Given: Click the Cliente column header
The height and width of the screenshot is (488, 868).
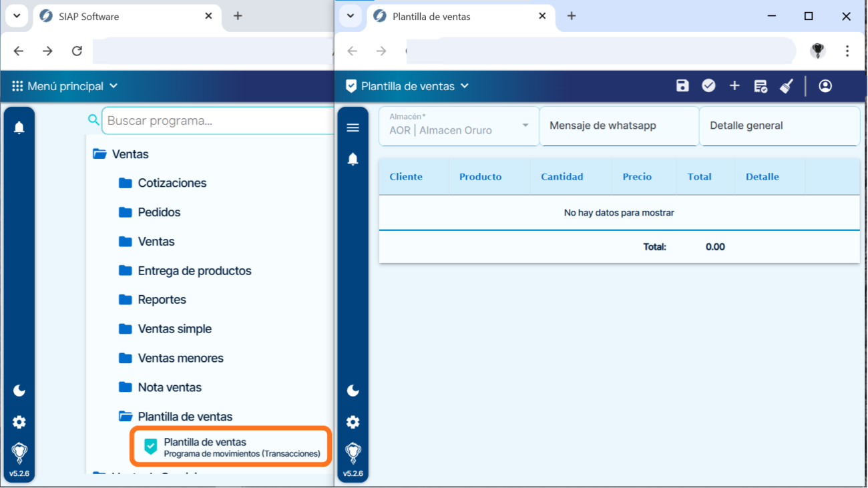Looking at the screenshot, I should (x=406, y=177).
